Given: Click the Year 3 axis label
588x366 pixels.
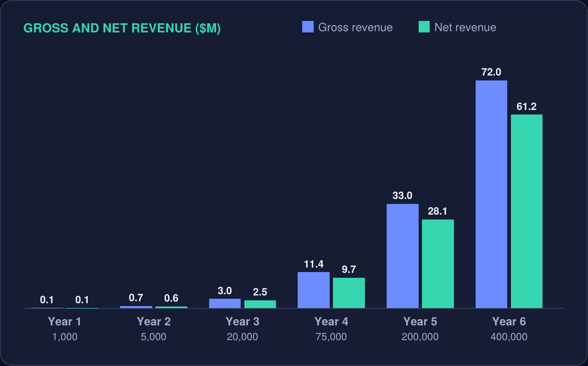Looking at the screenshot, I should pyautogui.click(x=242, y=322).
